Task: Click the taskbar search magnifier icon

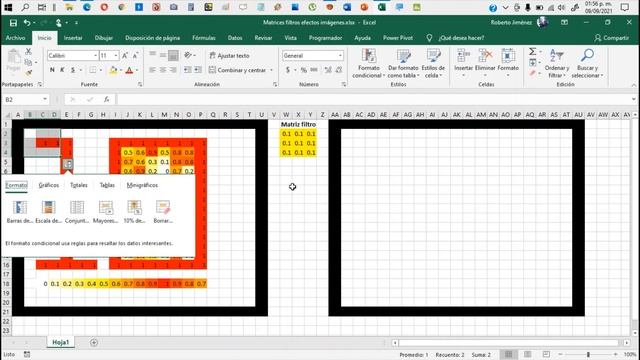Action: pos(25,7)
